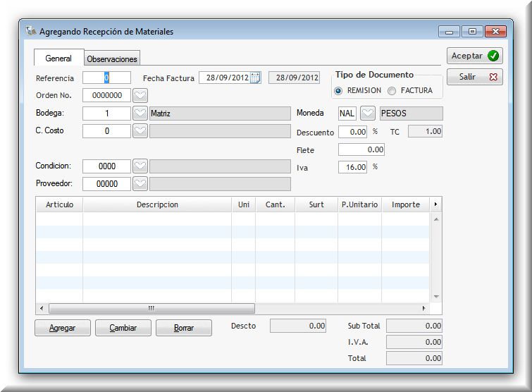
Task: Maximize the Recepción de Materiales window
Action: coord(472,32)
